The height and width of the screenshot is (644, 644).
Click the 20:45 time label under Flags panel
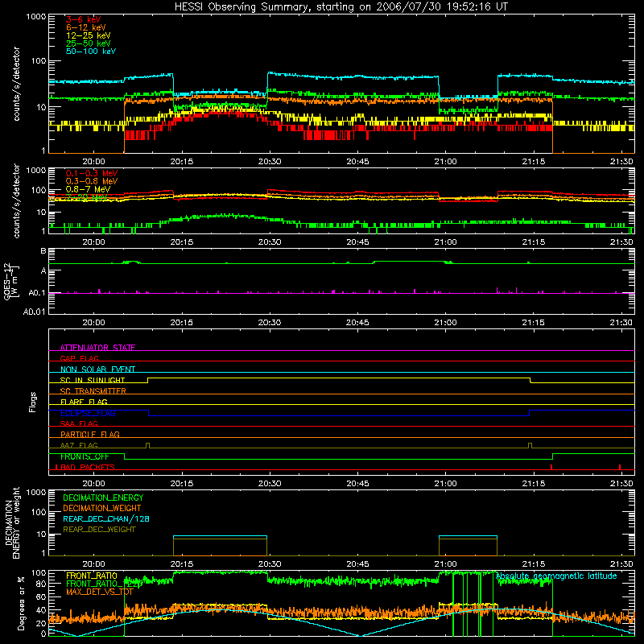(x=357, y=484)
